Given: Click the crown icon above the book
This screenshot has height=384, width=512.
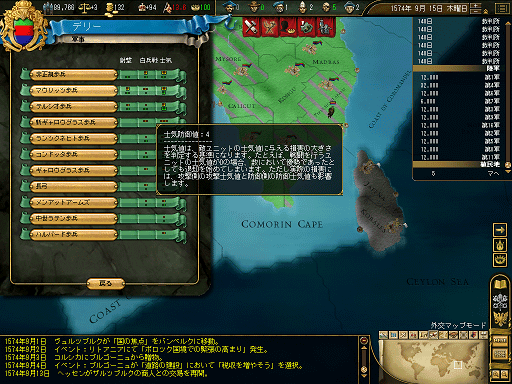Looking at the screenshot, I should [x=500, y=260].
